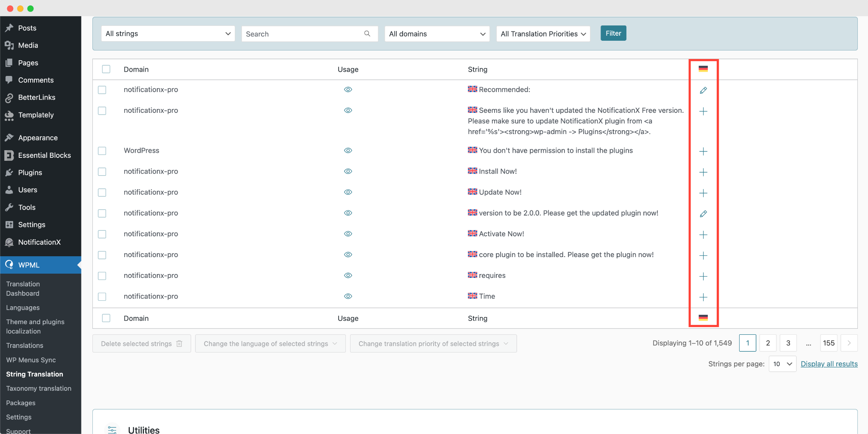
Task: Open Plugins in the sidebar menu
Action: pyautogui.click(x=30, y=173)
